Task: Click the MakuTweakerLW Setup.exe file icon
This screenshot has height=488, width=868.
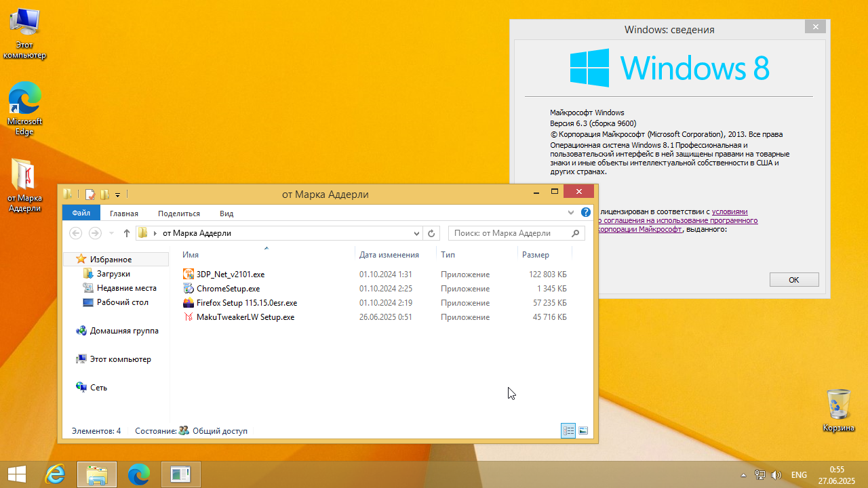Action: tap(189, 317)
